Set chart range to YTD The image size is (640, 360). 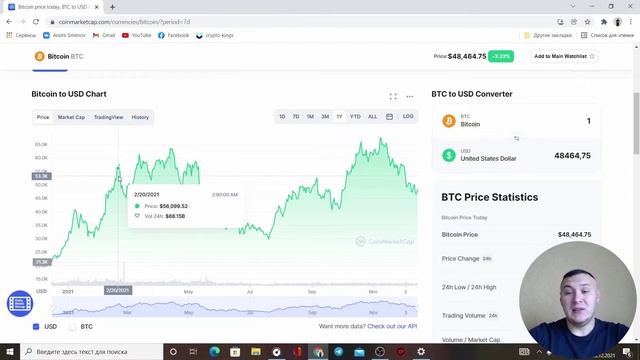tap(355, 117)
